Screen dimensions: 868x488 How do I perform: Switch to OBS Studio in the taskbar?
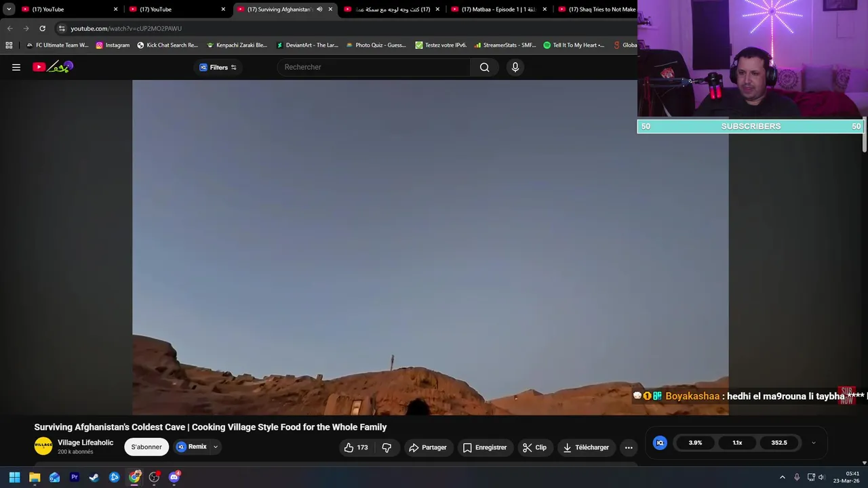click(x=155, y=477)
